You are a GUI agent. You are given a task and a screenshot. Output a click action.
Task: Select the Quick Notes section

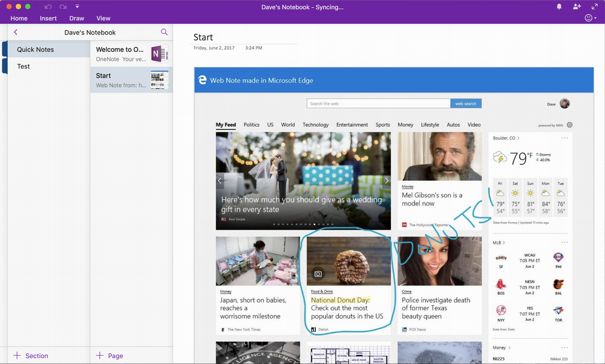49,50
